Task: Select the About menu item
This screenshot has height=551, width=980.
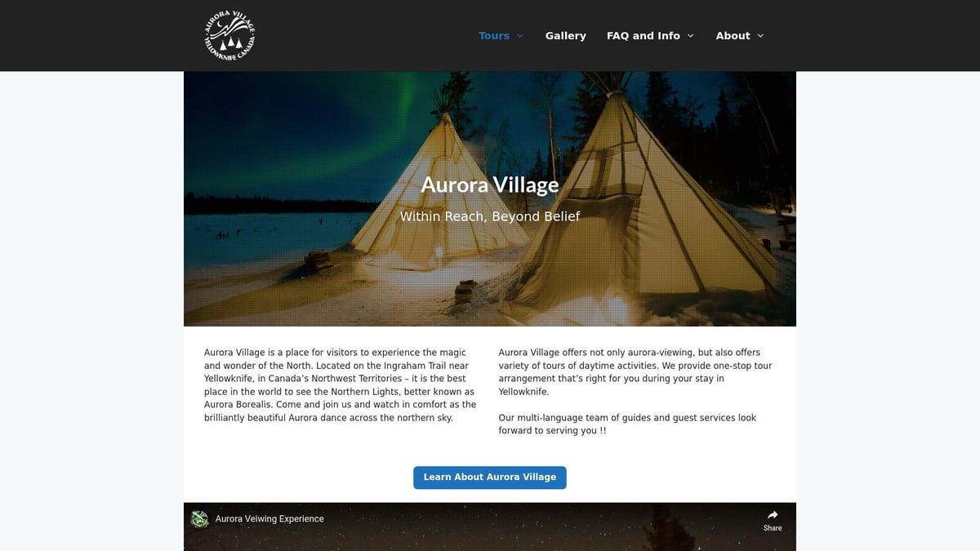Action: (x=733, y=36)
